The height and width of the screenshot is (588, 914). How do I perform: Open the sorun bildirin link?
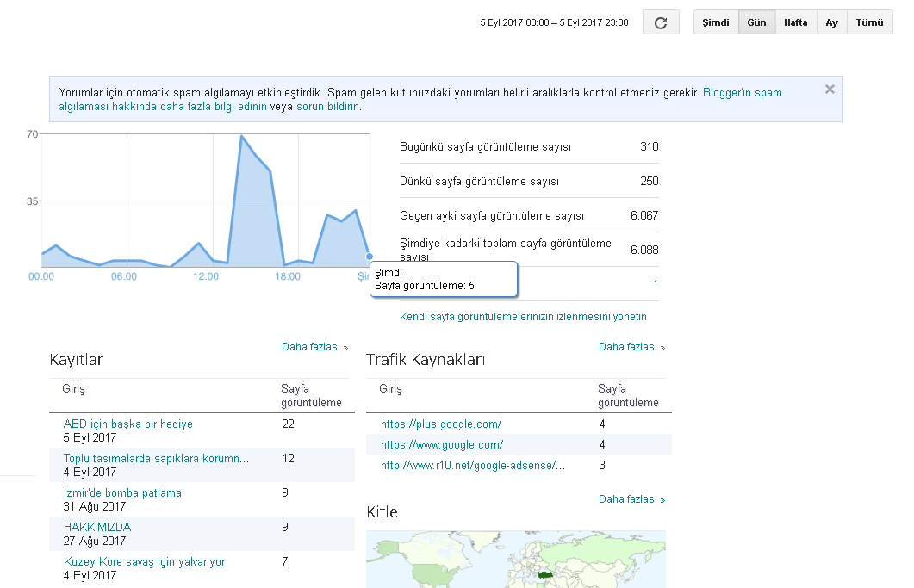[x=328, y=107]
